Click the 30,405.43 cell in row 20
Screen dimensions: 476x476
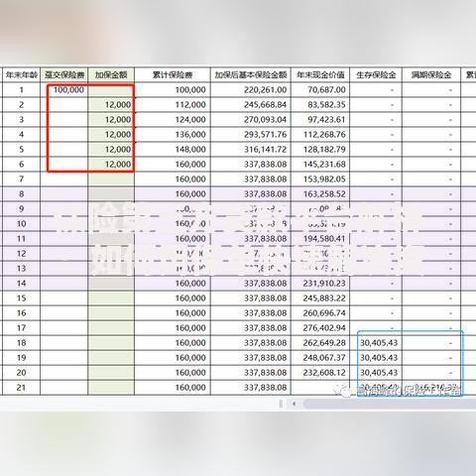click(x=376, y=373)
